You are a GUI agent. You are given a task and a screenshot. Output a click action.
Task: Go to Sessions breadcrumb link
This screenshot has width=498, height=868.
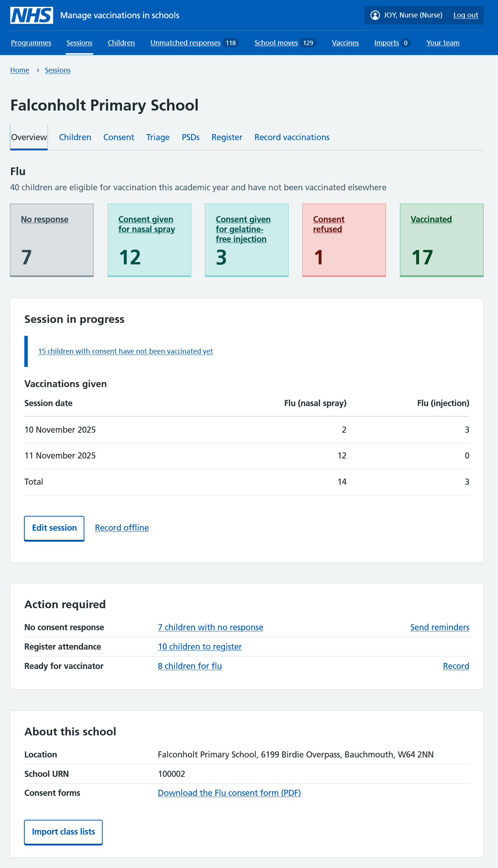pos(58,70)
